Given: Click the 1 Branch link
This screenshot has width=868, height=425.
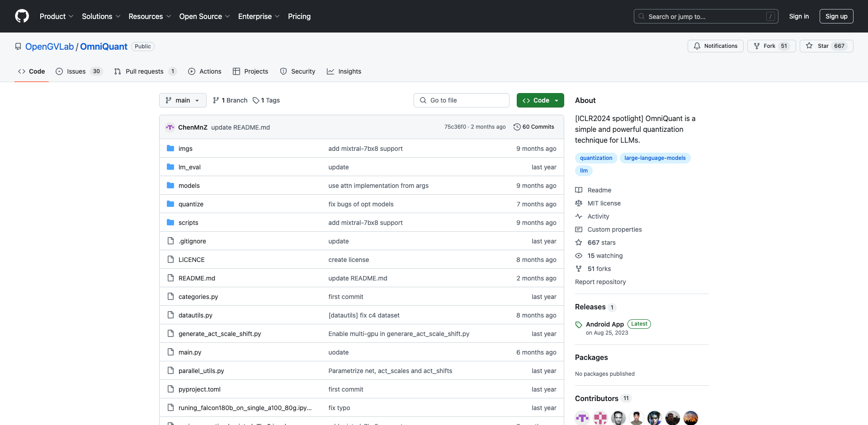Looking at the screenshot, I should pos(230,100).
